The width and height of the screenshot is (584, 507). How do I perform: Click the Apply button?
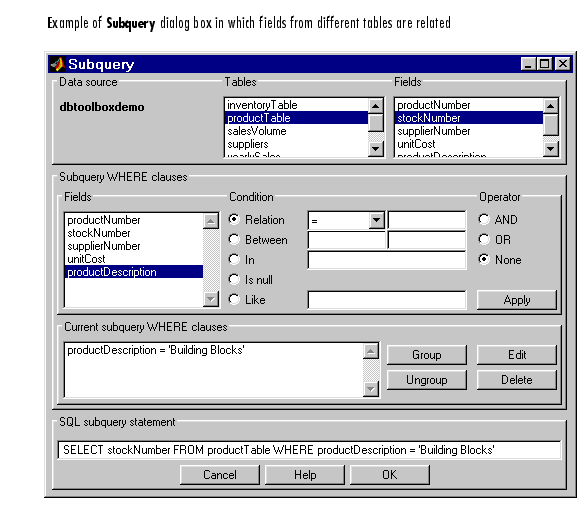coord(517,300)
